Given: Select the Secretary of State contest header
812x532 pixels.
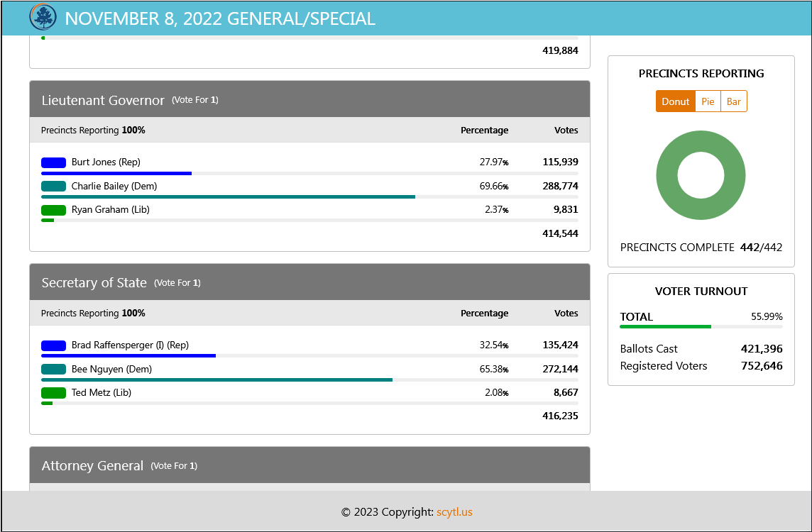Looking at the screenshot, I should pos(309,282).
